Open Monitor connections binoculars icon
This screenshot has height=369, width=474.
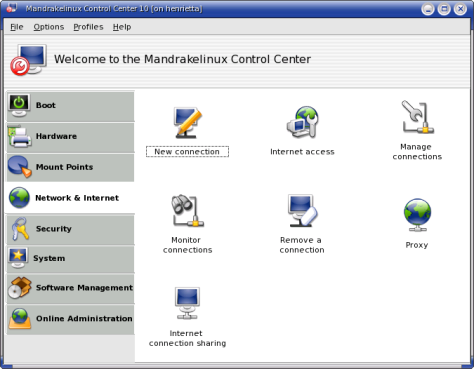click(187, 211)
